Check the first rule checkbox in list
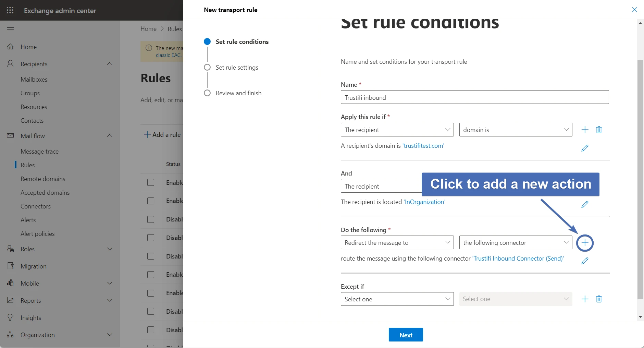Image resolution: width=644 pixels, height=348 pixels. coord(151,182)
